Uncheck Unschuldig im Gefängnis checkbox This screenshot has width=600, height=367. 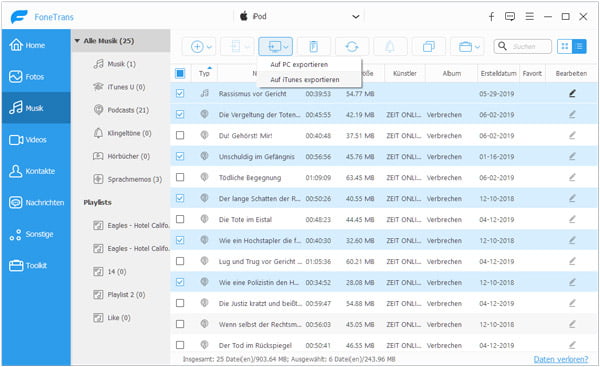click(180, 156)
